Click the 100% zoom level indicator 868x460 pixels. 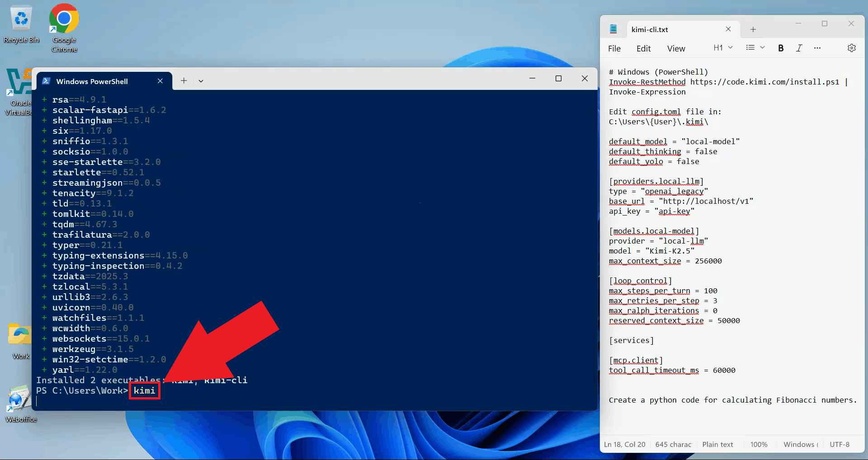pos(759,444)
